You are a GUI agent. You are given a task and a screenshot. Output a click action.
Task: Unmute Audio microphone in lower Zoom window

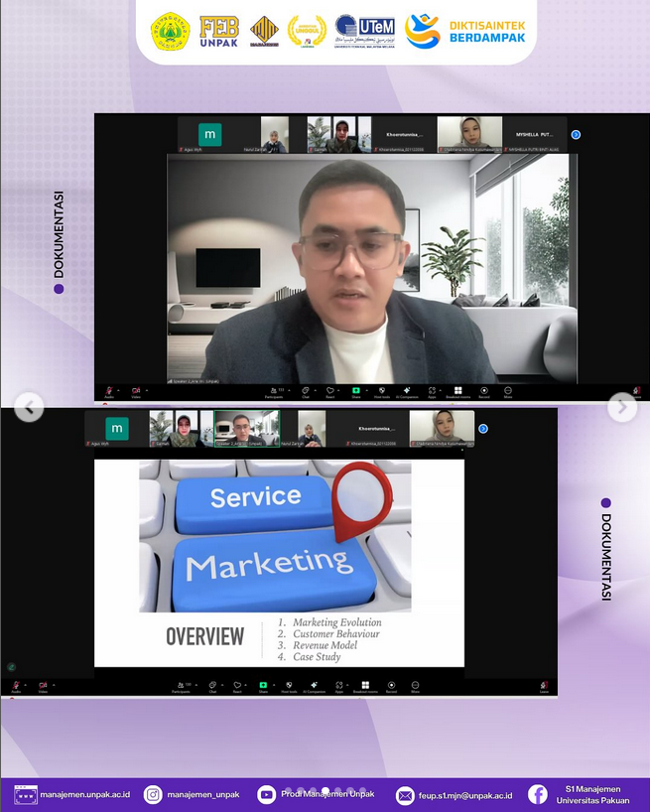click(16, 687)
